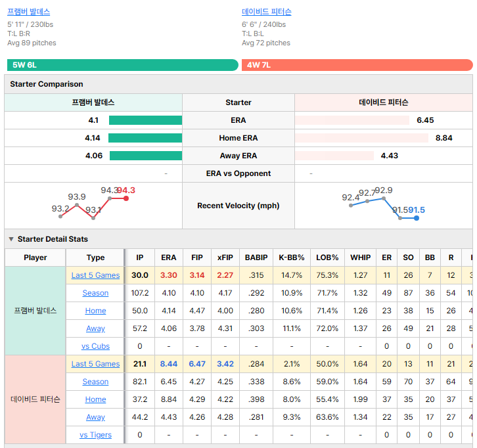Click the blue 91.5 velocity endpoint dot
The width and height of the screenshot is (477, 448).
pyautogui.click(x=417, y=218)
